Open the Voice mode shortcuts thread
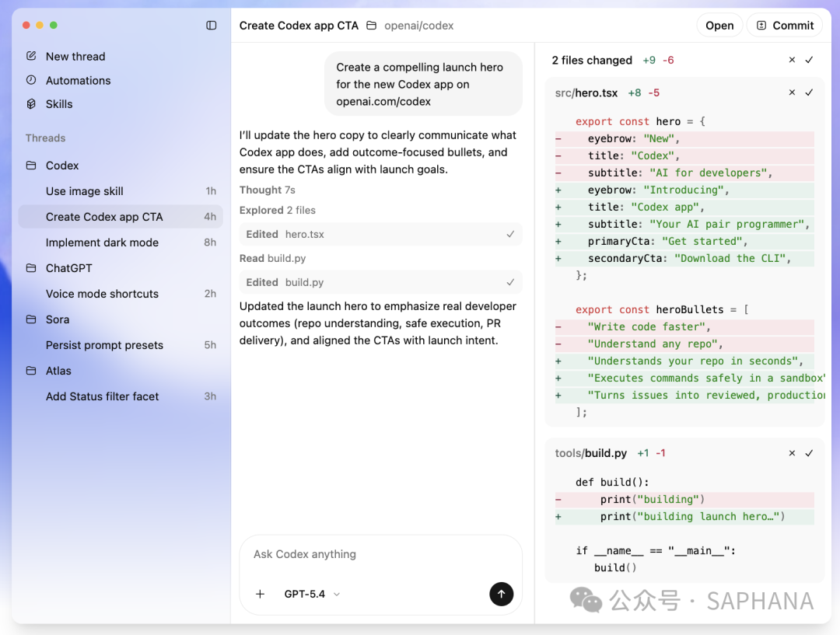This screenshot has height=635, width=840. tap(121, 294)
